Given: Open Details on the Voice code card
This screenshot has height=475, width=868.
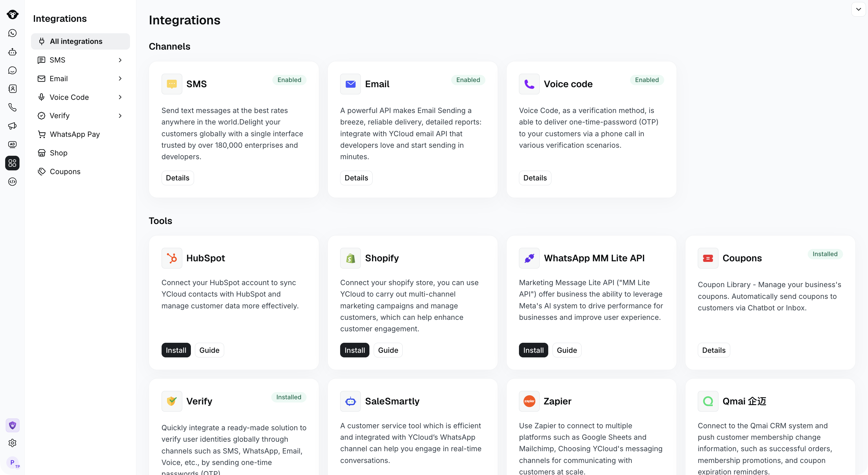Looking at the screenshot, I should 535,178.
